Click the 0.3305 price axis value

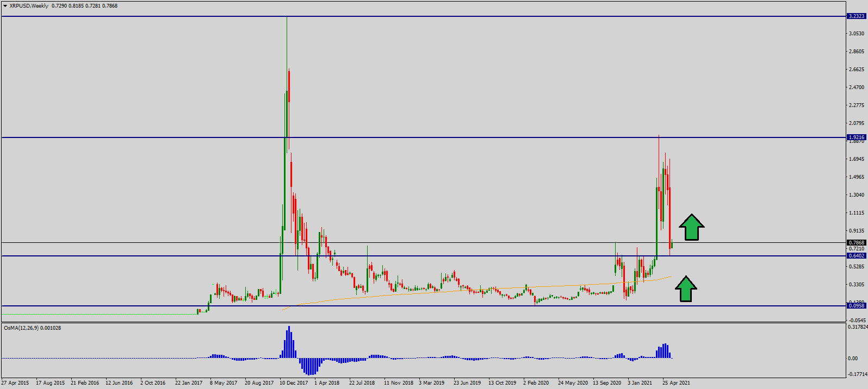(x=857, y=285)
